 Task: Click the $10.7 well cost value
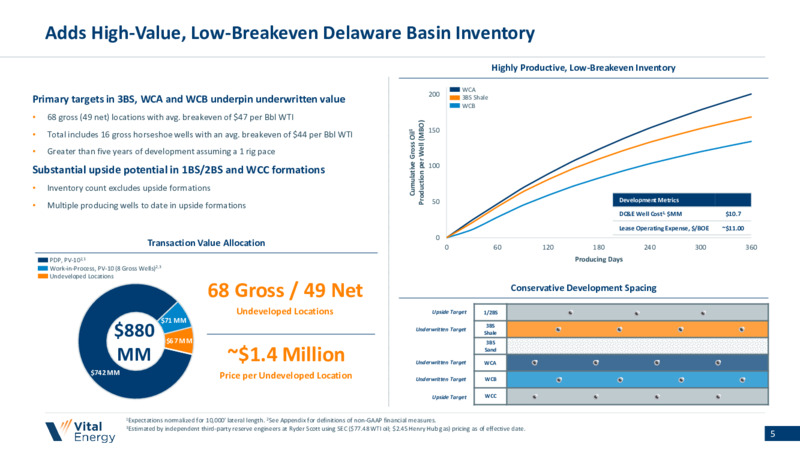tap(733, 214)
